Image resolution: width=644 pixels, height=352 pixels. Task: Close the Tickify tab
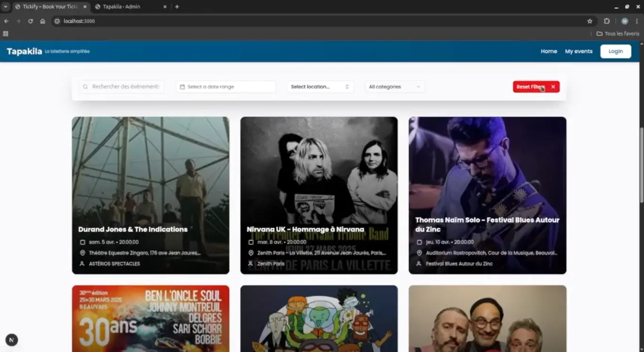(x=85, y=7)
